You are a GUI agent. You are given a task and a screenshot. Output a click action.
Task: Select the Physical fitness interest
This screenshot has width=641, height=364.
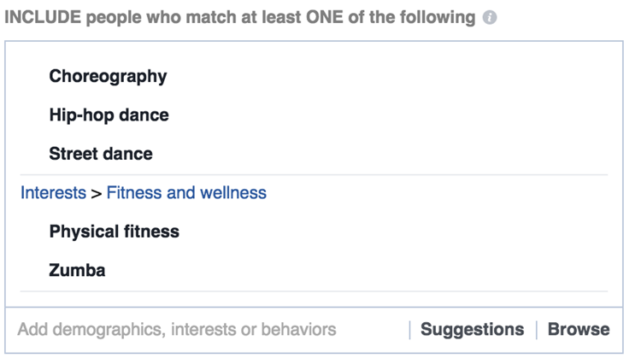click(114, 232)
